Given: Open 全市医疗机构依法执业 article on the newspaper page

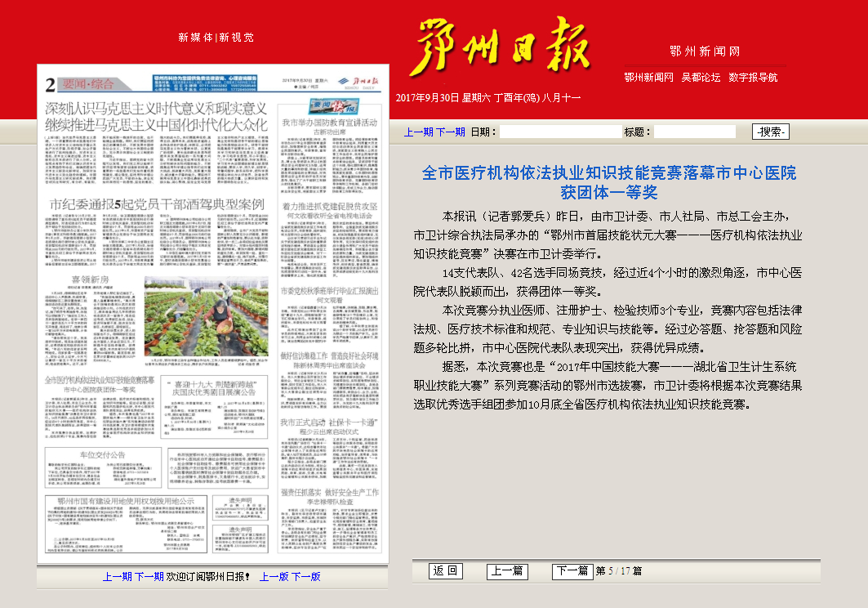Looking at the screenshot, I should coord(100,384).
